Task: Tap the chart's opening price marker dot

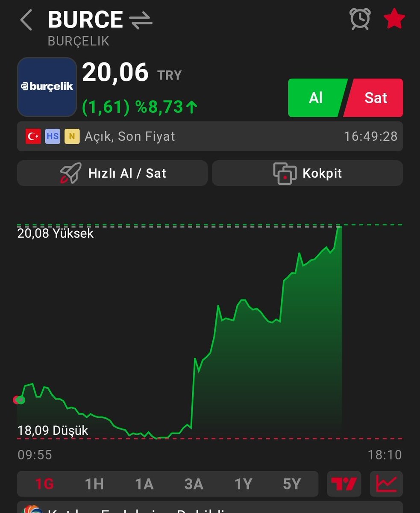Action: pyautogui.click(x=19, y=400)
